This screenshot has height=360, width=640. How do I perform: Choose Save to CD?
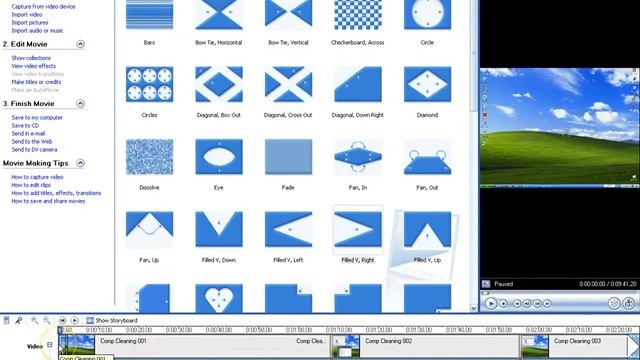[25, 126]
